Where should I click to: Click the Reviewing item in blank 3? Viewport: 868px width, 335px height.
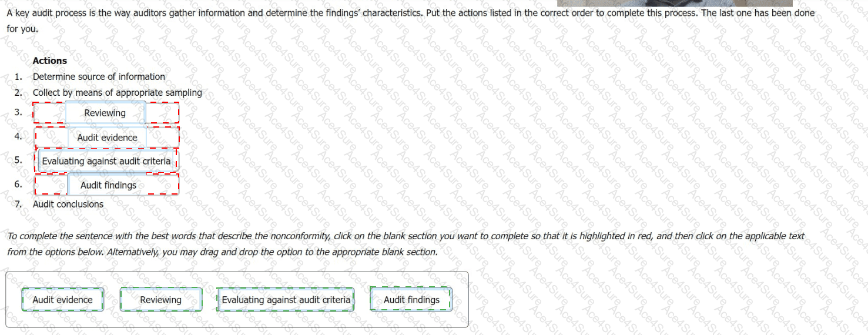105,113
